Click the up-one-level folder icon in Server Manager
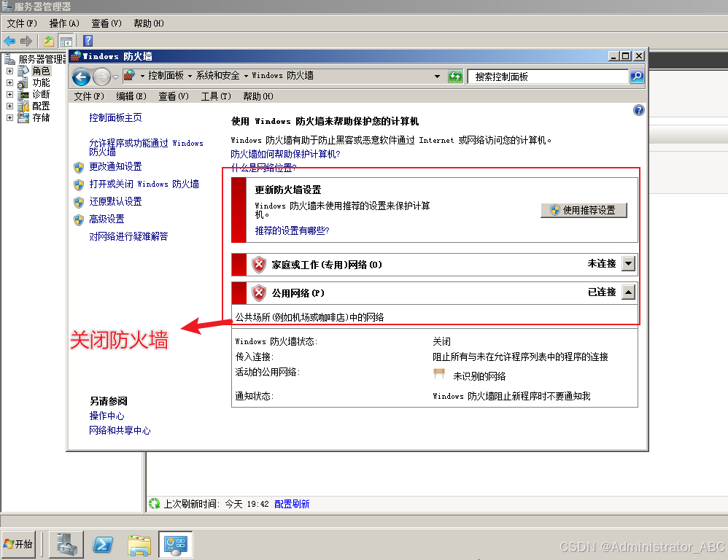Image resolution: width=728 pixels, height=560 pixels. click(x=49, y=42)
